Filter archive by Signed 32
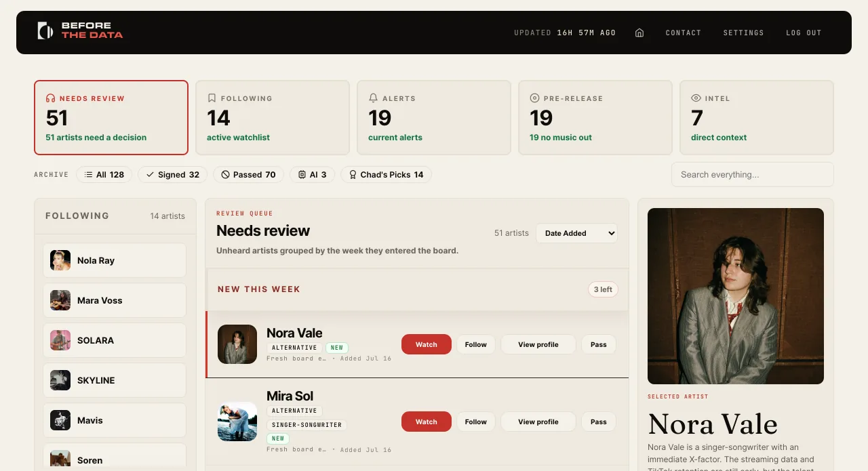Image resolution: width=868 pixels, height=471 pixels. coord(172,175)
